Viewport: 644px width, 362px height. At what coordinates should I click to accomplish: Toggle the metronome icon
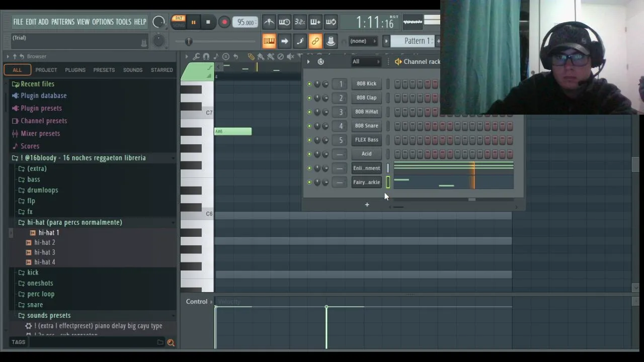point(269,22)
